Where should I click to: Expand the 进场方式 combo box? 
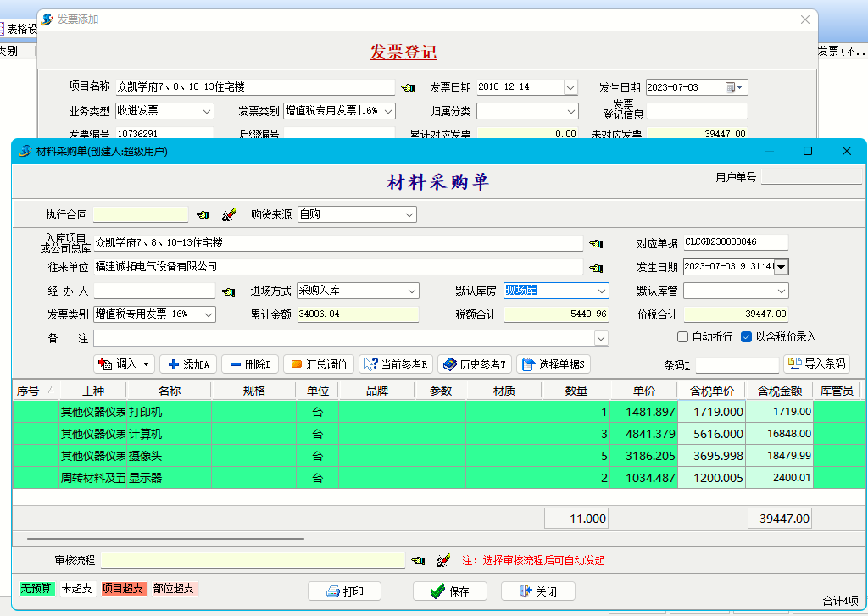(412, 291)
